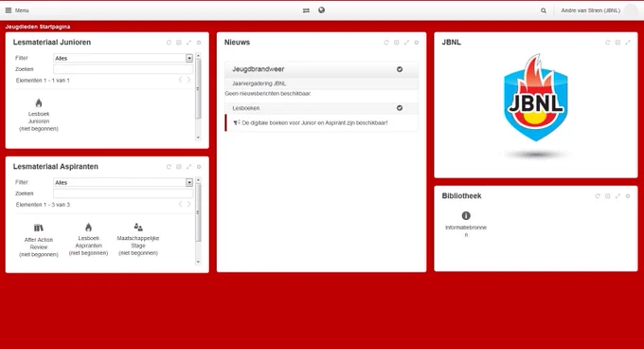This screenshot has height=349, width=644.
Task: Click the globe icon in top bar
Action: (x=322, y=10)
